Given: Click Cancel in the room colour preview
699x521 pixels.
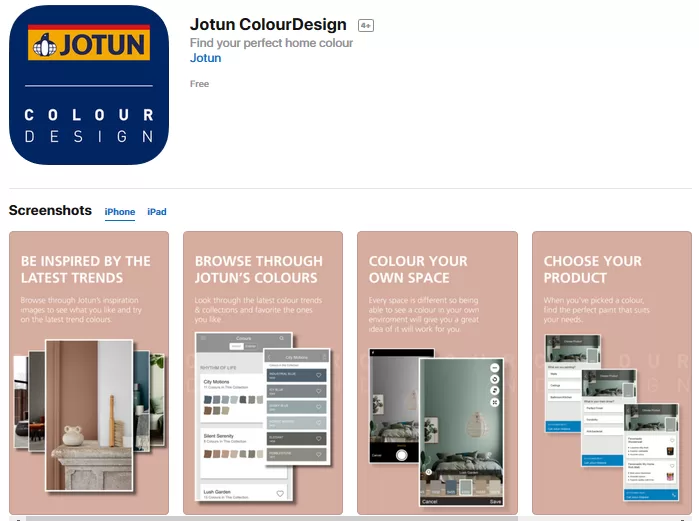Looking at the screenshot, I should click(430, 501).
